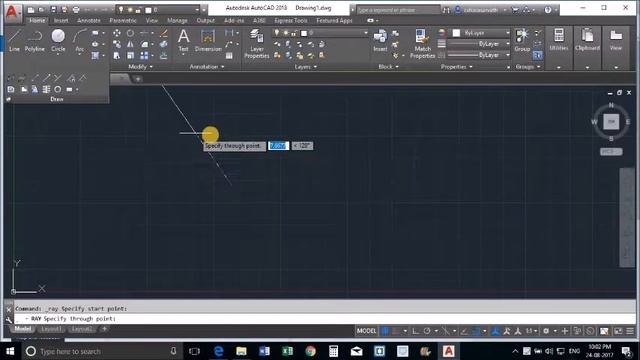Image resolution: width=640 pixels, height=360 pixels.
Task: Open the Utilities panel button
Action: point(559,40)
